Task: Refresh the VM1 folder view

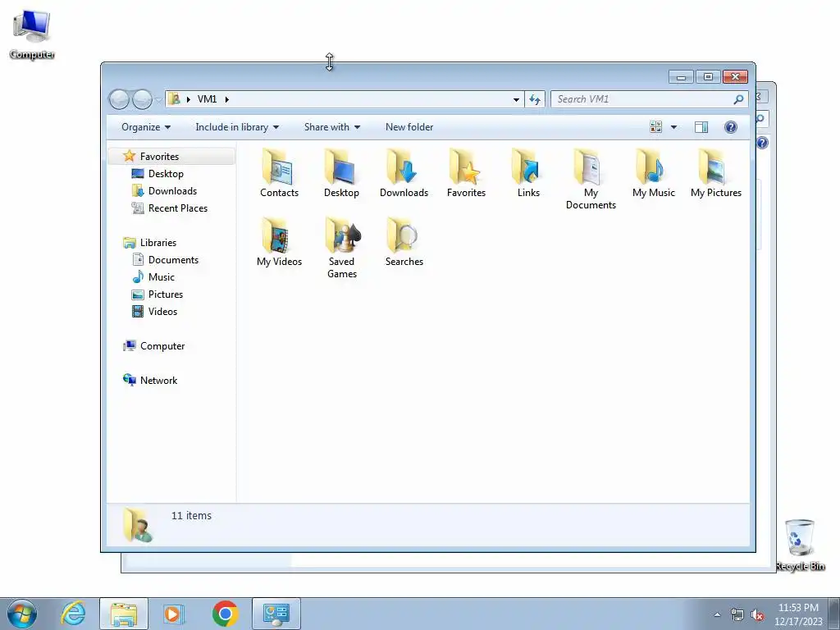Action: click(x=535, y=99)
